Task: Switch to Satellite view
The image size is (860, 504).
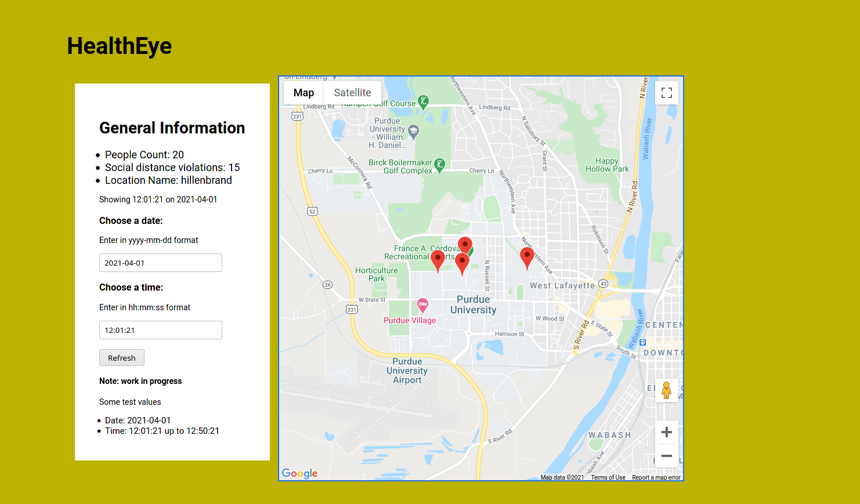Action: click(x=352, y=93)
